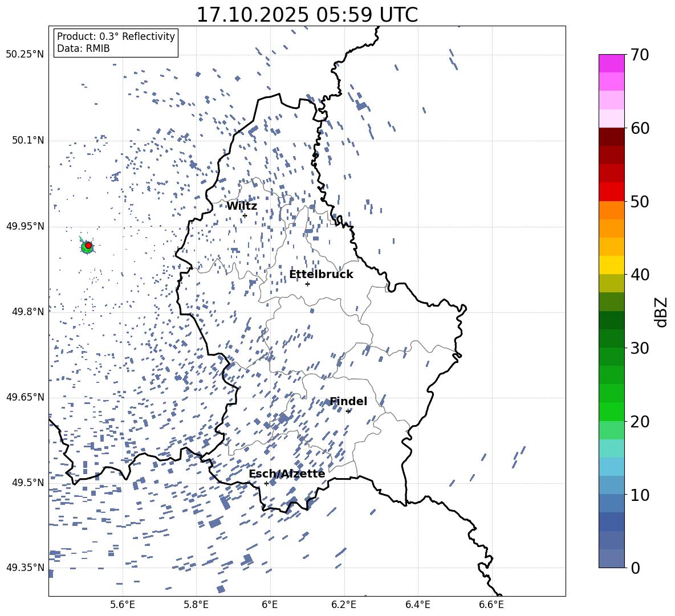The width and height of the screenshot is (675, 616).
Task: Click the 49.8°N latitude label
Action: click(28, 312)
